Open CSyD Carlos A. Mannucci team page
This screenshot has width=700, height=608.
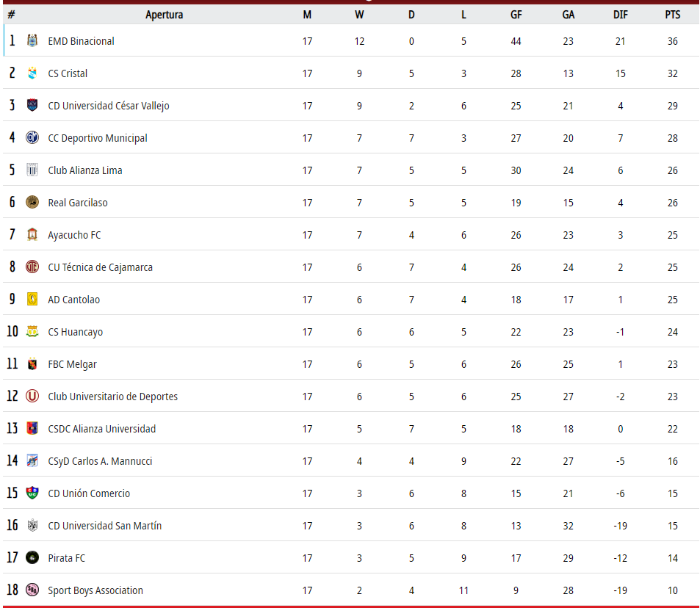(100, 461)
